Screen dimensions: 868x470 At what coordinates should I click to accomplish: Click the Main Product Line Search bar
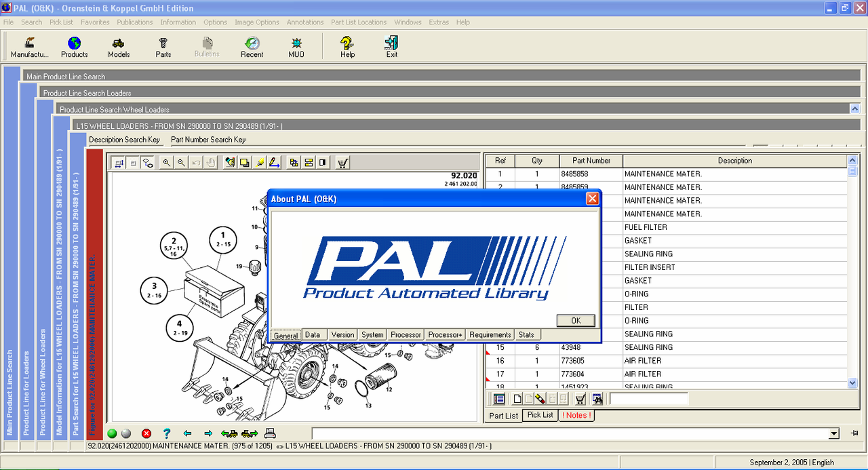point(442,76)
